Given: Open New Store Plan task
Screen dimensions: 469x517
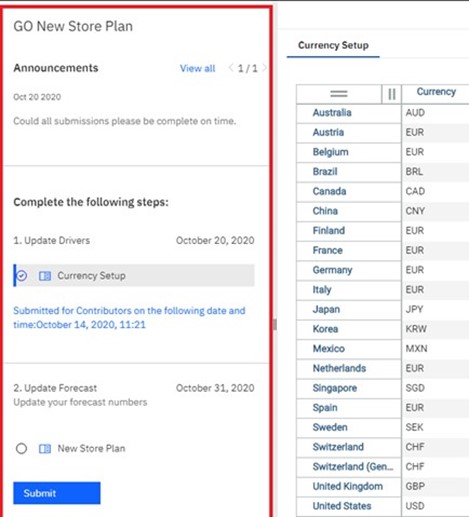Looking at the screenshot, I should (91, 449).
